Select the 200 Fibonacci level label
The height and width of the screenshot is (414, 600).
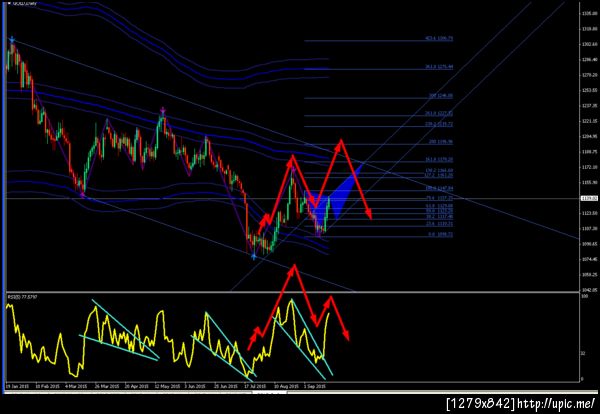(x=441, y=142)
